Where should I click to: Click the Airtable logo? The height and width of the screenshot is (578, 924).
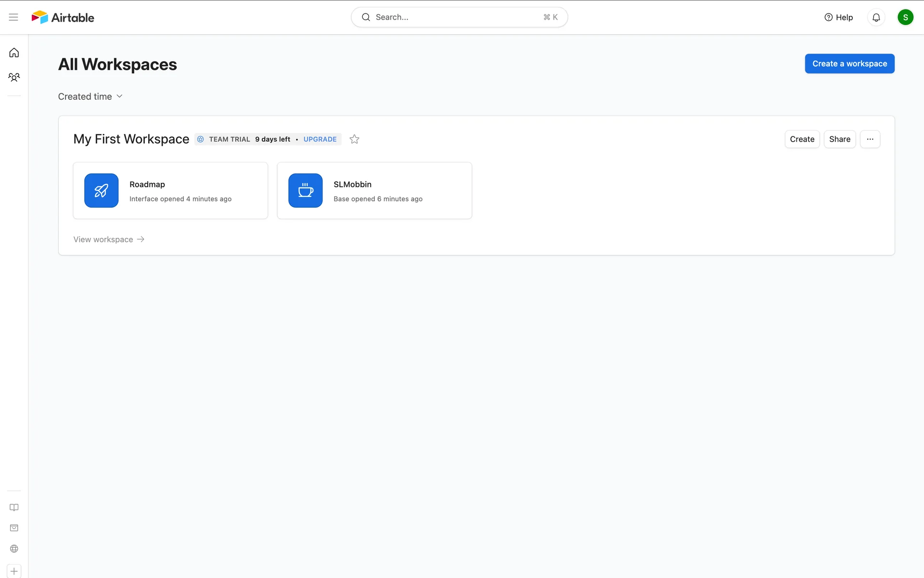(63, 17)
